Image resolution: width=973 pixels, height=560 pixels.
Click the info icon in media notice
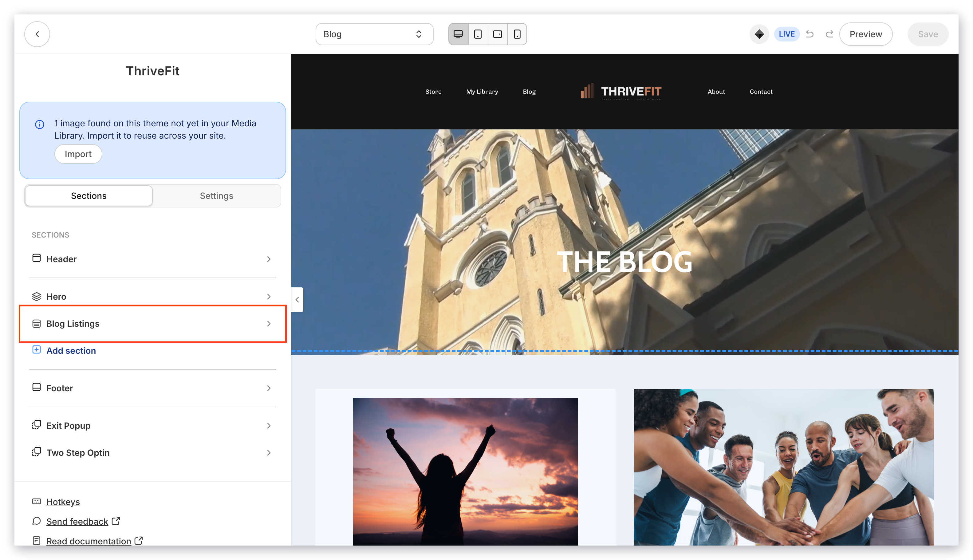click(40, 124)
